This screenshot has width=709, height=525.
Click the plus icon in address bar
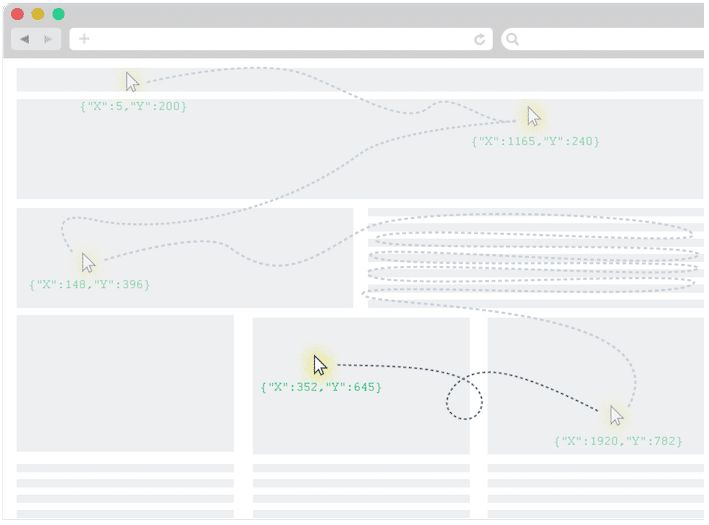(x=84, y=39)
